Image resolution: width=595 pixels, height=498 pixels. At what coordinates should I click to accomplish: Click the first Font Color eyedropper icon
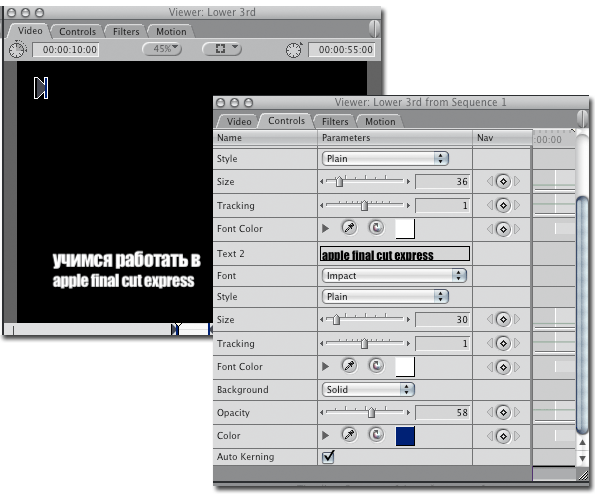click(349, 228)
